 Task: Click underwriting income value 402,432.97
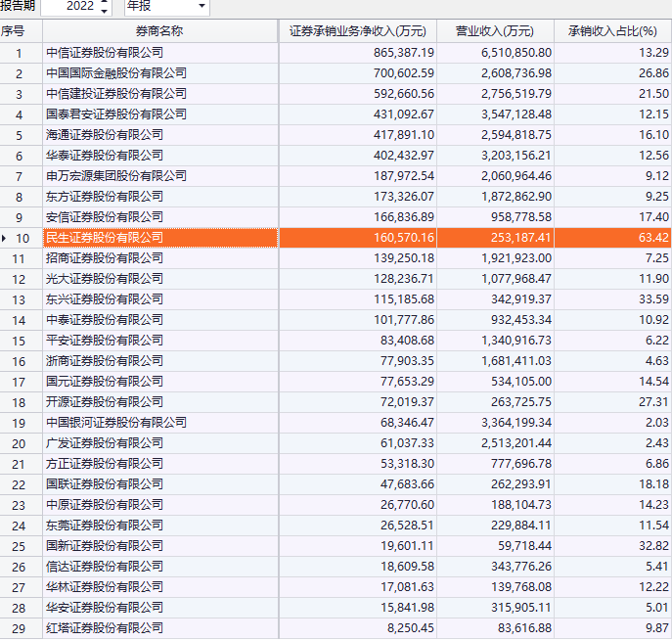(404, 156)
